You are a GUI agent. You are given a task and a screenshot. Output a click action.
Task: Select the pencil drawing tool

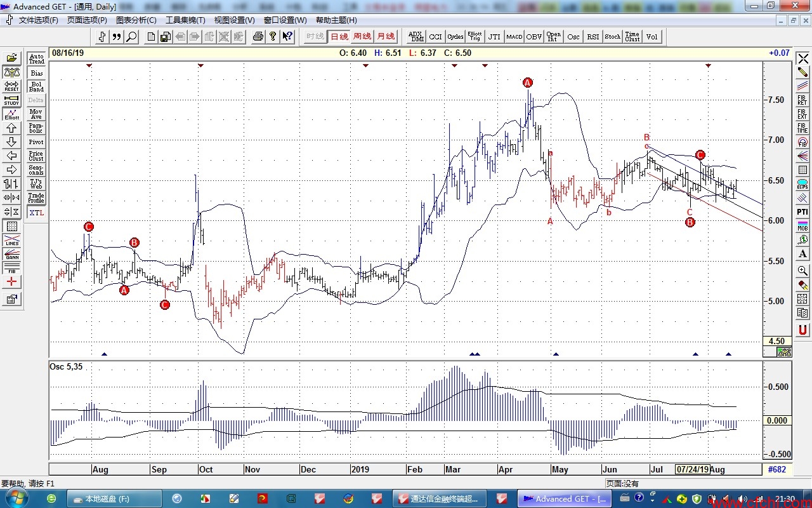pos(803,72)
